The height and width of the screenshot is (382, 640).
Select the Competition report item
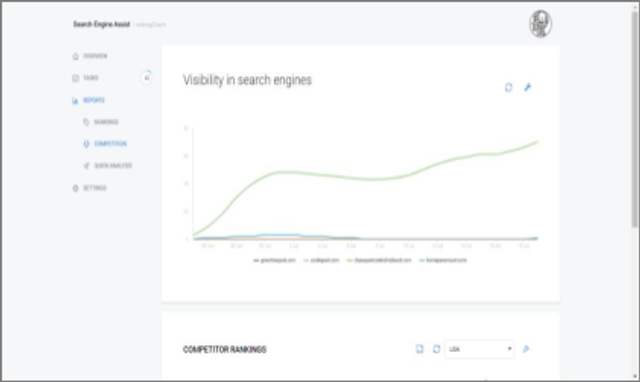110,144
